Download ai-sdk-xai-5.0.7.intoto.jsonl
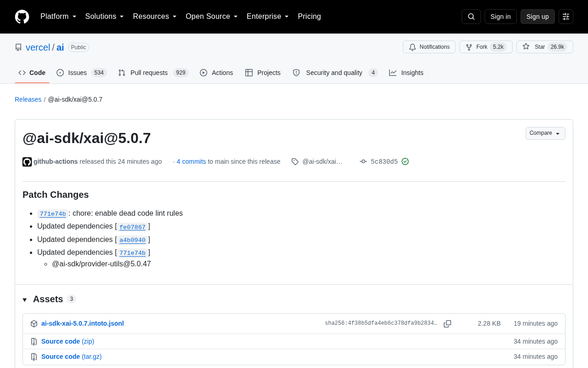Screen dimensions: 588x368 click(83, 323)
